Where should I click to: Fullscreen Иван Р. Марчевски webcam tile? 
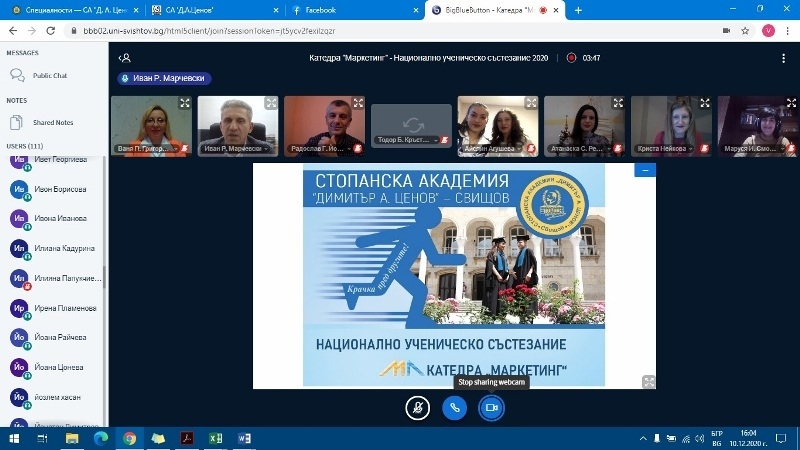click(x=271, y=103)
